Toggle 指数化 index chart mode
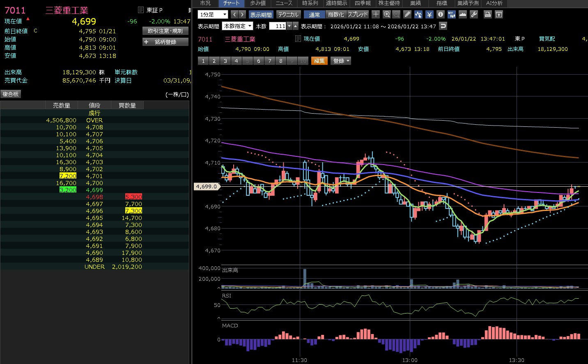This screenshot has width=588, height=364. [x=335, y=14]
